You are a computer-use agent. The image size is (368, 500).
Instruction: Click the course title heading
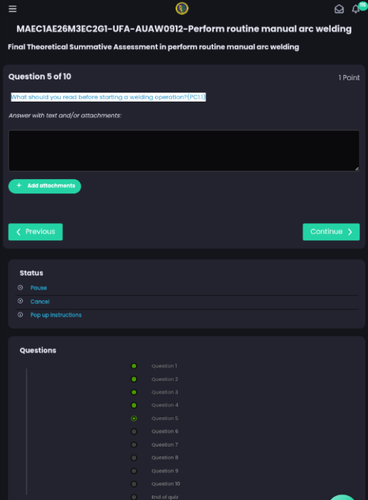coord(184,29)
